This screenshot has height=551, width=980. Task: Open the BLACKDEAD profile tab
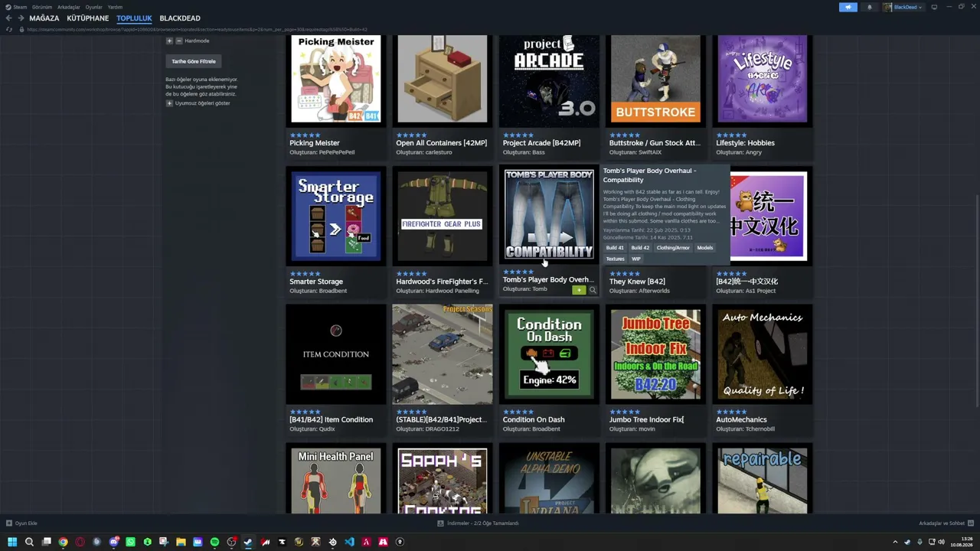180,18
